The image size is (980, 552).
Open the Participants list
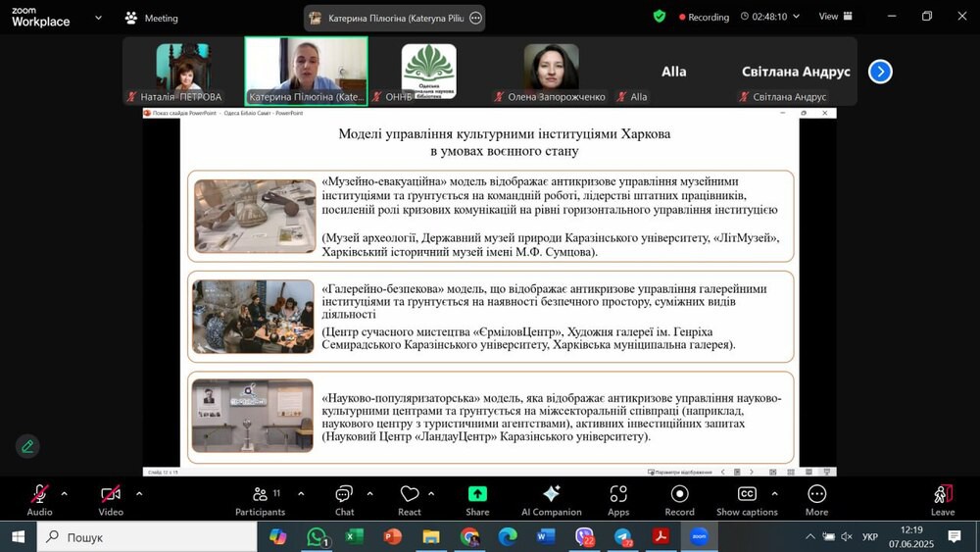point(261,498)
